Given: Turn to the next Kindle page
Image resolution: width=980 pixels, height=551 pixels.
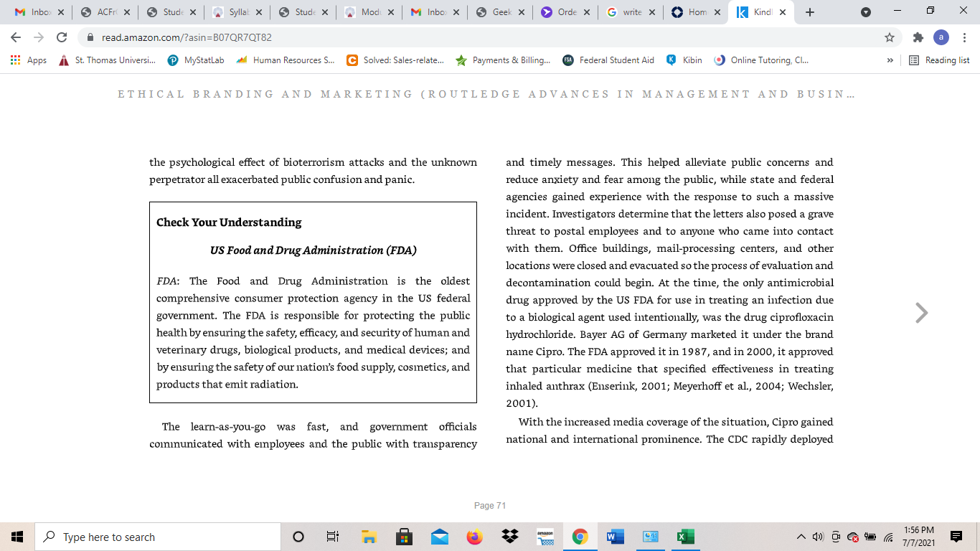Looking at the screenshot, I should click(x=922, y=313).
